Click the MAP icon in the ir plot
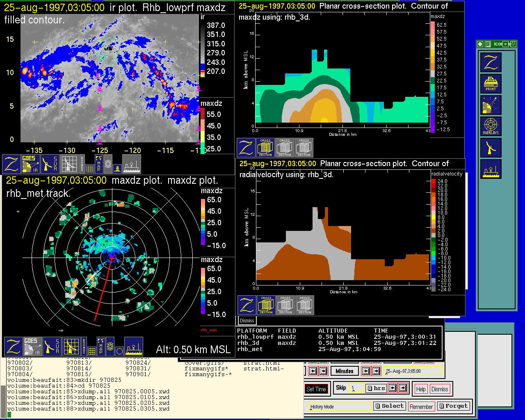The image size is (525, 420). (x=99, y=163)
